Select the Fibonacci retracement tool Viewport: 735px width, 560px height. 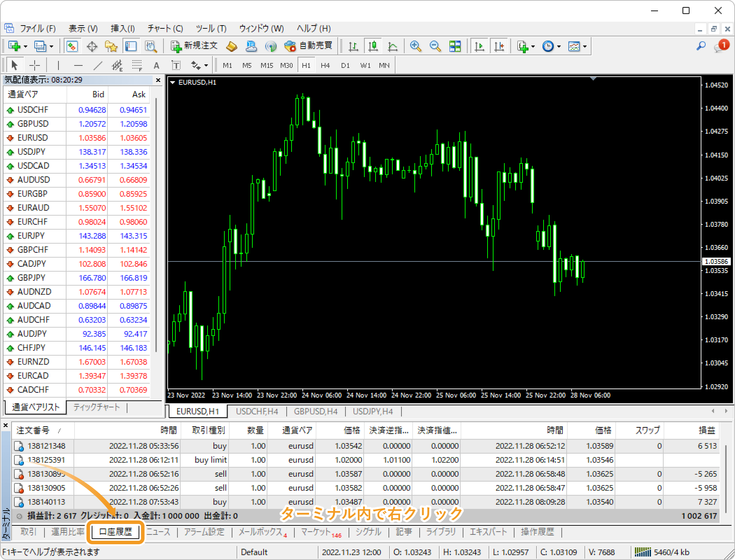tap(137, 65)
